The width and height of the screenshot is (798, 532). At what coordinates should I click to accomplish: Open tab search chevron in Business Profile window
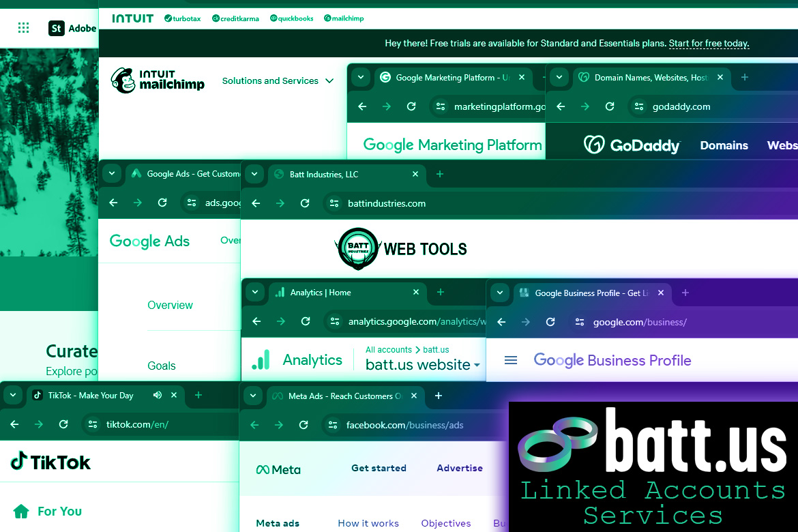click(500, 293)
